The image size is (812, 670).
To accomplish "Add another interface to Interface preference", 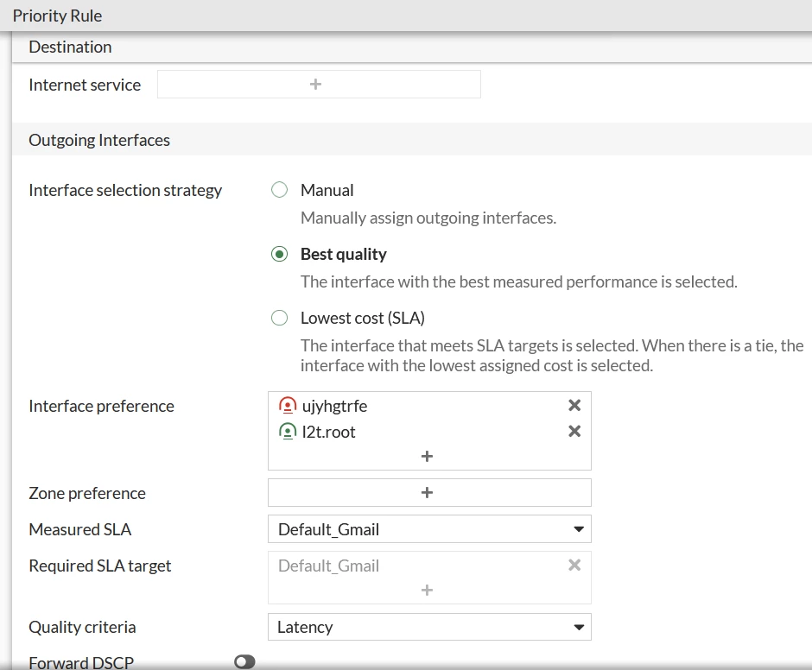I will (x=427, y=456).
